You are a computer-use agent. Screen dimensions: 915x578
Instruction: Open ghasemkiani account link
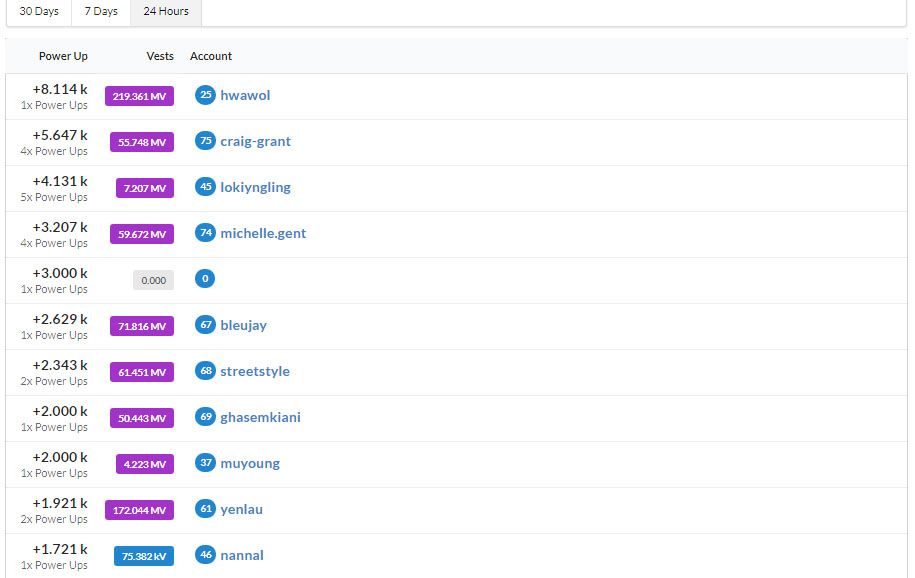pos(260,417)
